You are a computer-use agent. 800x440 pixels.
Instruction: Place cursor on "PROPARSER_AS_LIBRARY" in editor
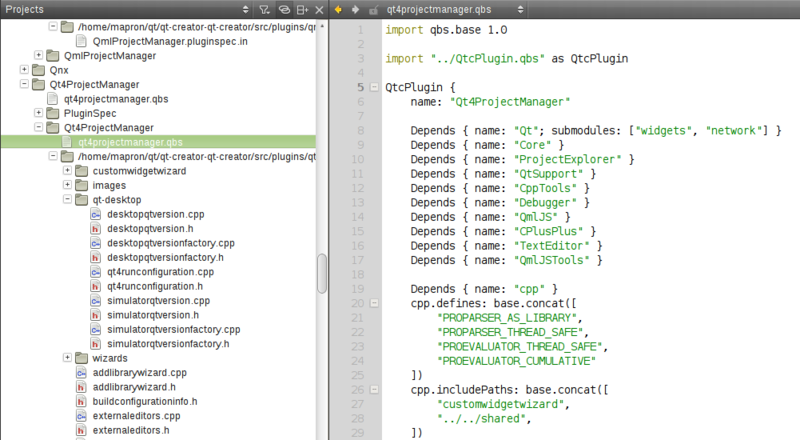pyautogui.click(x=507, y=317)
